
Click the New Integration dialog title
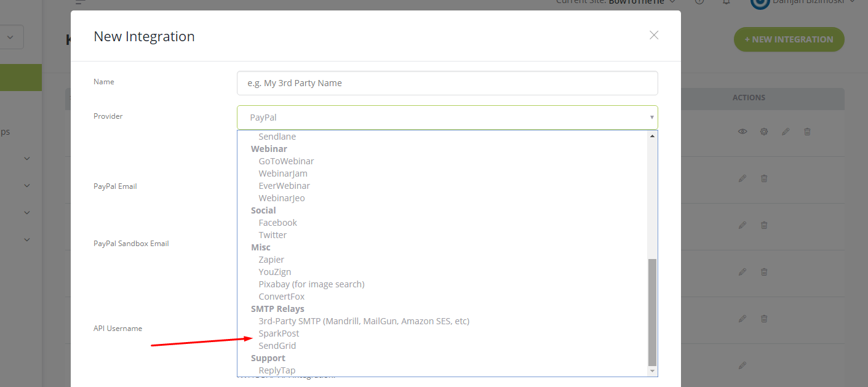click(x=144, y=36)
